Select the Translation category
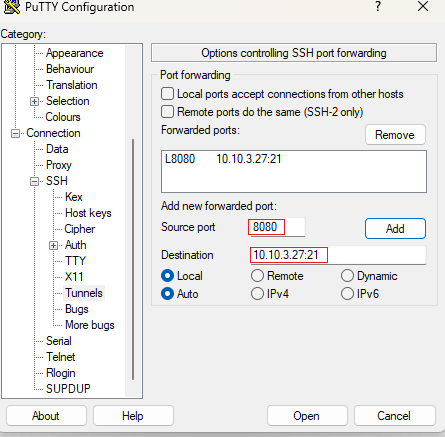445x437 pixels. 72,85
